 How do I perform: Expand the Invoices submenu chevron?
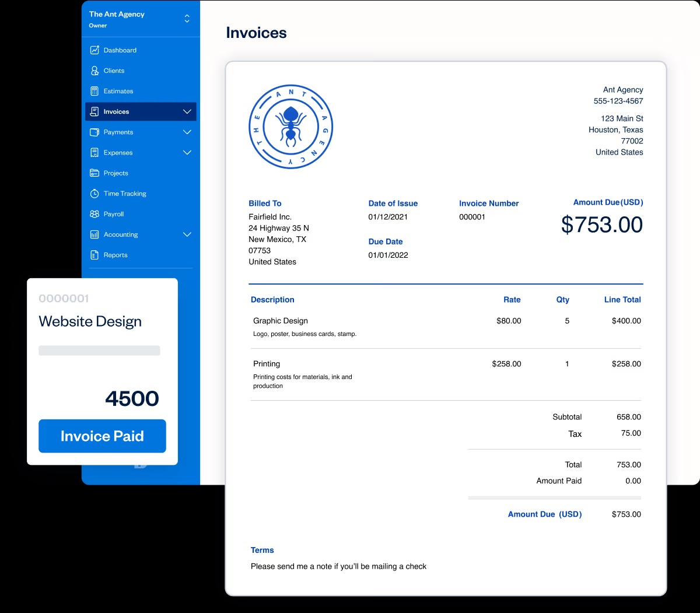click(x=187, y=111)
